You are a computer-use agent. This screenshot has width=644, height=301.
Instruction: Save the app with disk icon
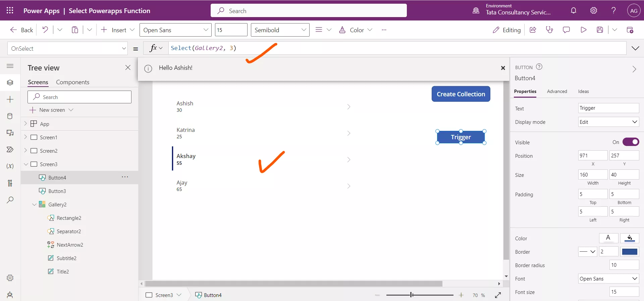[x=600, y=30]
